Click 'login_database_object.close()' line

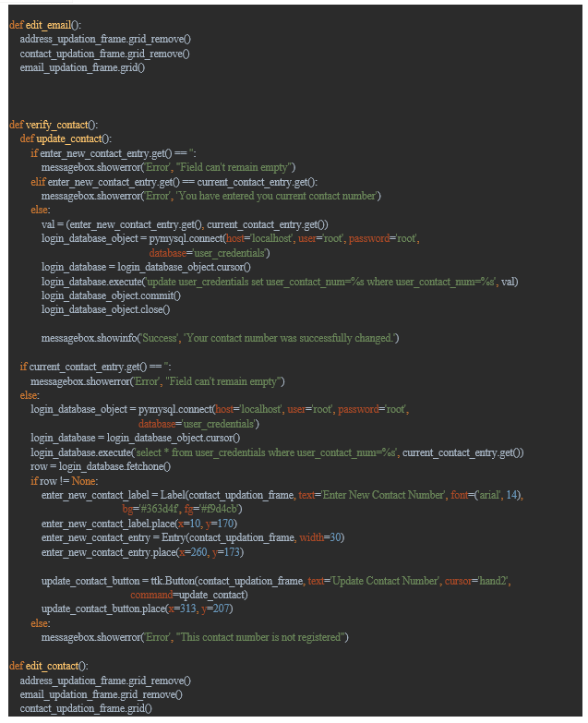pyautogui.click(x=106, y=309)
